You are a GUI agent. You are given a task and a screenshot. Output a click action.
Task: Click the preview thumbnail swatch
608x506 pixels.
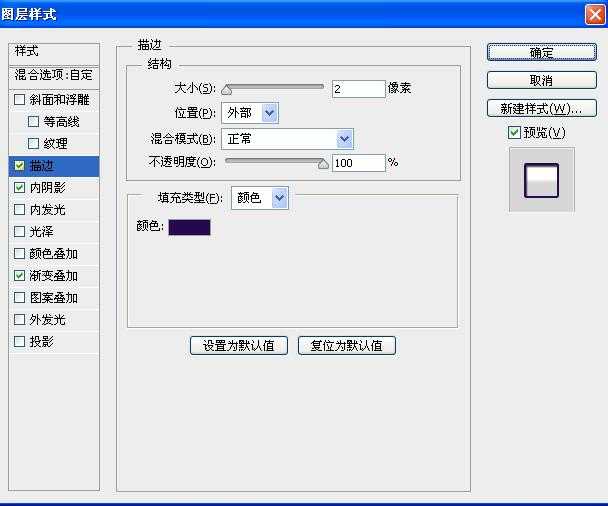point(541,180)
